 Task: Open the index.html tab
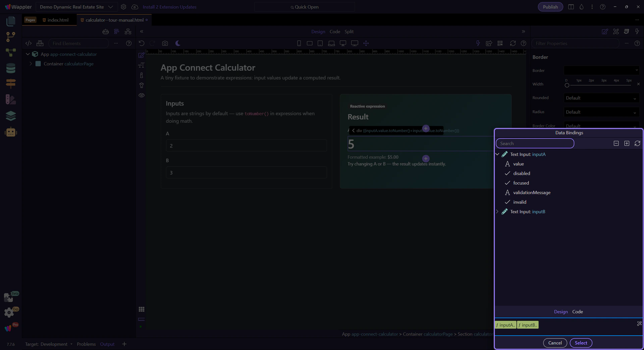click(58, 20)
